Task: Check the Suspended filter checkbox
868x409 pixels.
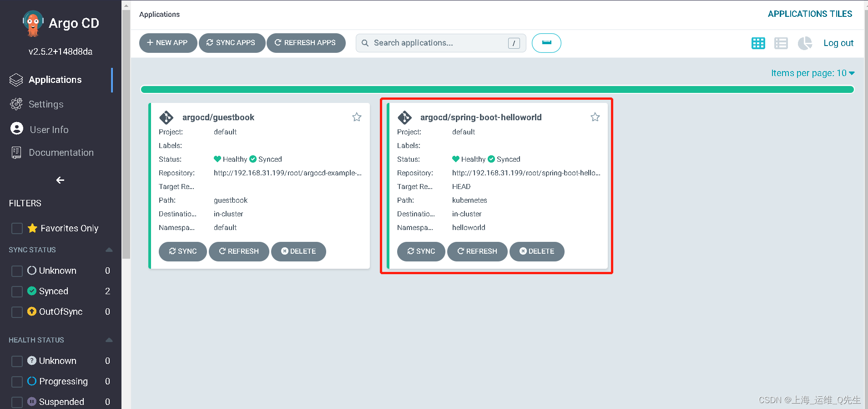Action: pyautogui.click(x=17, y=402)
